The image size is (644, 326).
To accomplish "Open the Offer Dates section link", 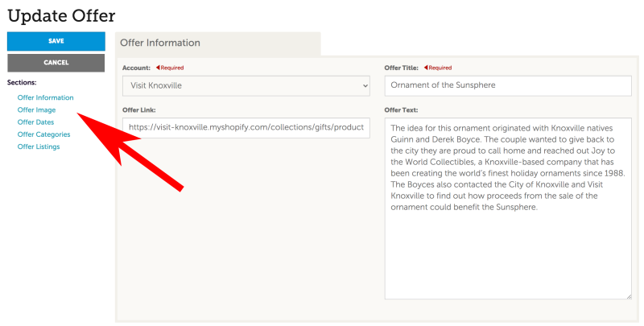I will [x=35, y=122].
